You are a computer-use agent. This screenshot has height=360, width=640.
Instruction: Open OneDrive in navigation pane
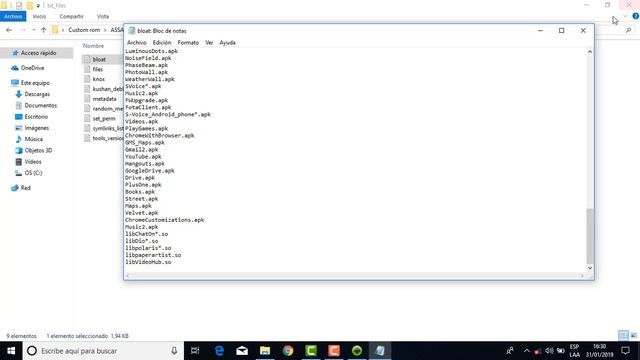[x=32, y=68]
